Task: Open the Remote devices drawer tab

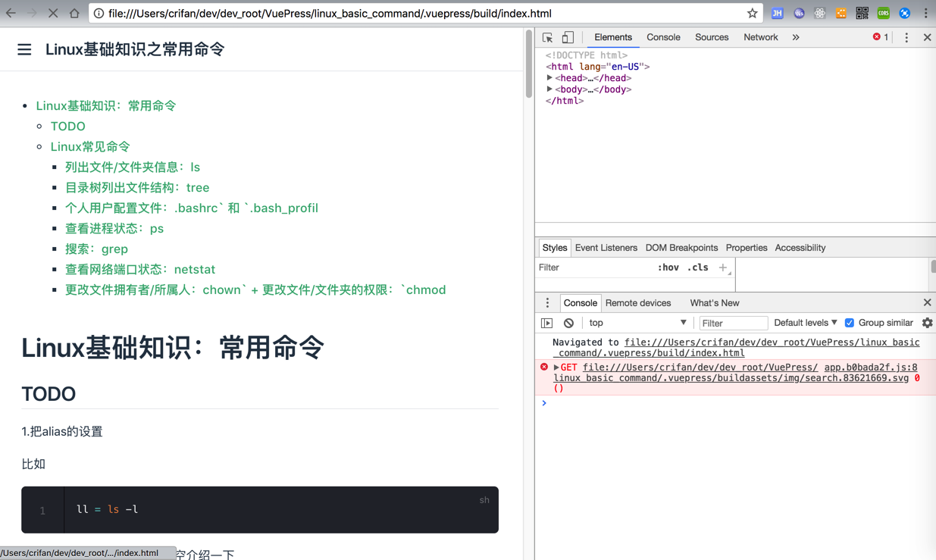Action: click(x=638, y=303)
